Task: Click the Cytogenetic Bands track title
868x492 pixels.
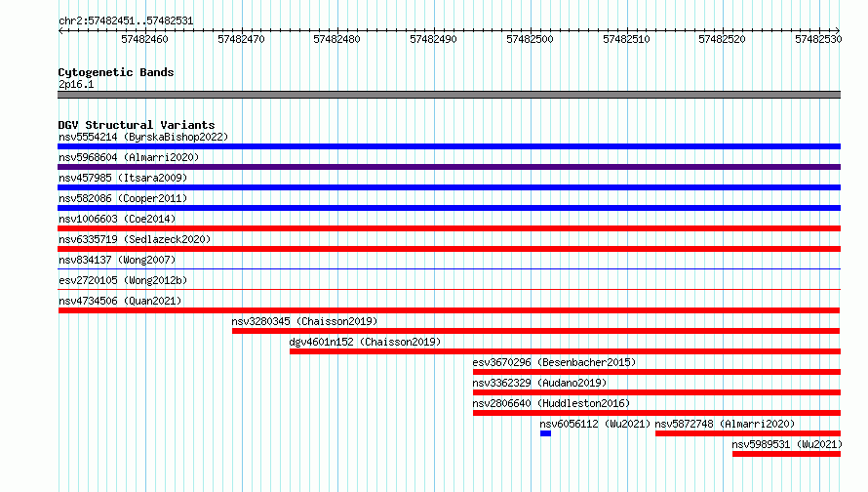Action: [x=116, y=72]
